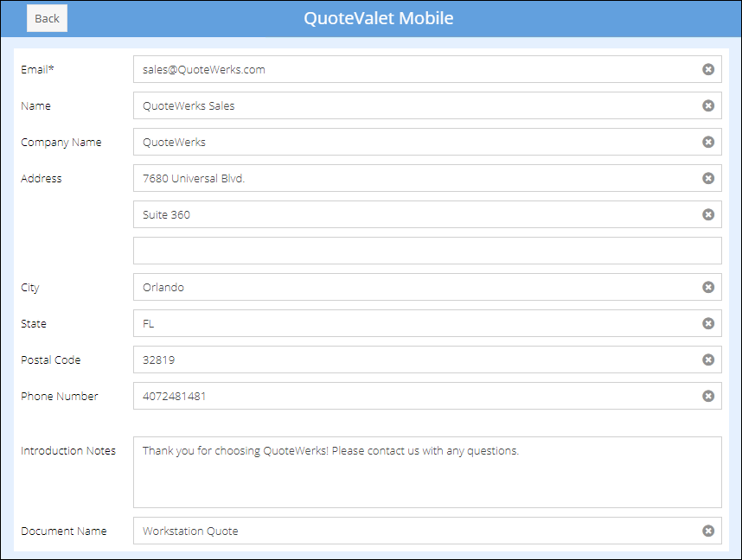Clear the 7680 Universal Blvd. address line
This screenshot has height=560, width=742.
click(708, 178)
